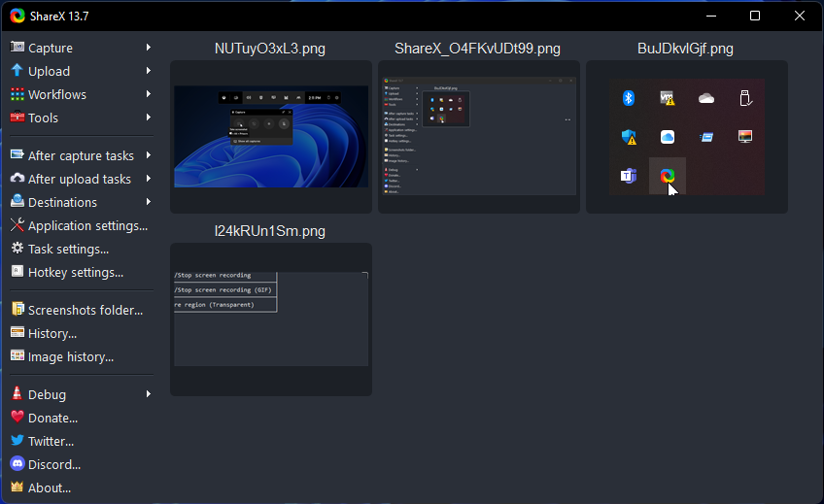Select the BuJDkvlGjf.png thumbnail

tap(687, 137)
